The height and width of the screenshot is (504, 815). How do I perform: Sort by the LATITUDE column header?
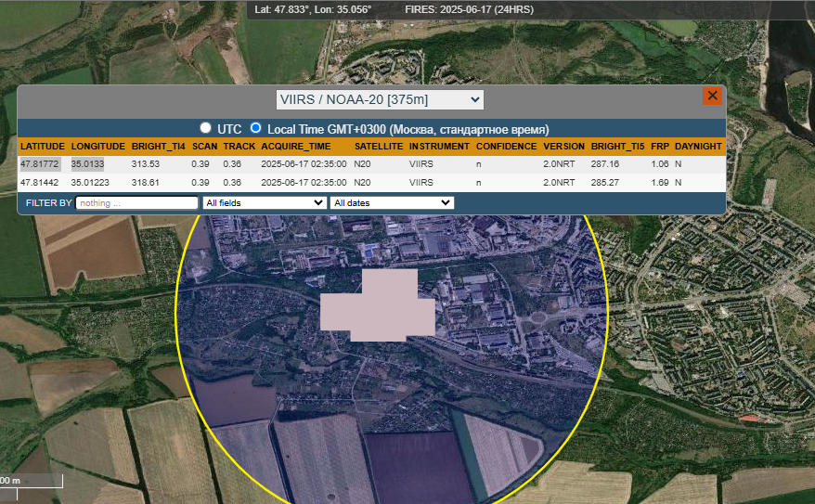click(43, 147)
